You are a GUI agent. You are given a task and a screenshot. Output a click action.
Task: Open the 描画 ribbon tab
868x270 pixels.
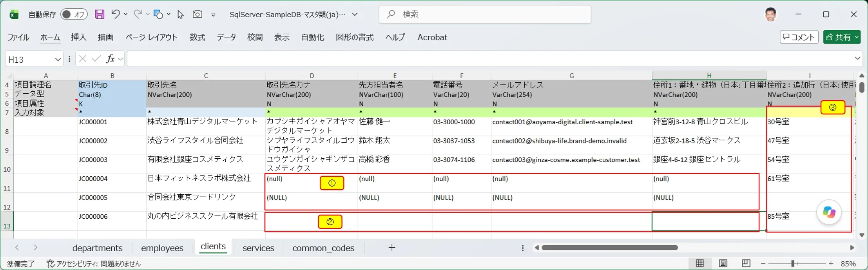point(105,37)
